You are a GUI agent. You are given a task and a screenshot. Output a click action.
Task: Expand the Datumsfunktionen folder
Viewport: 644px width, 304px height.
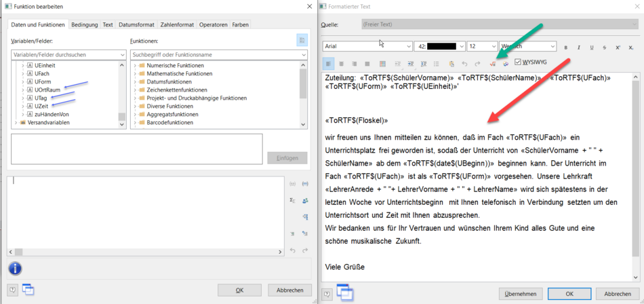tap(134, 82)
